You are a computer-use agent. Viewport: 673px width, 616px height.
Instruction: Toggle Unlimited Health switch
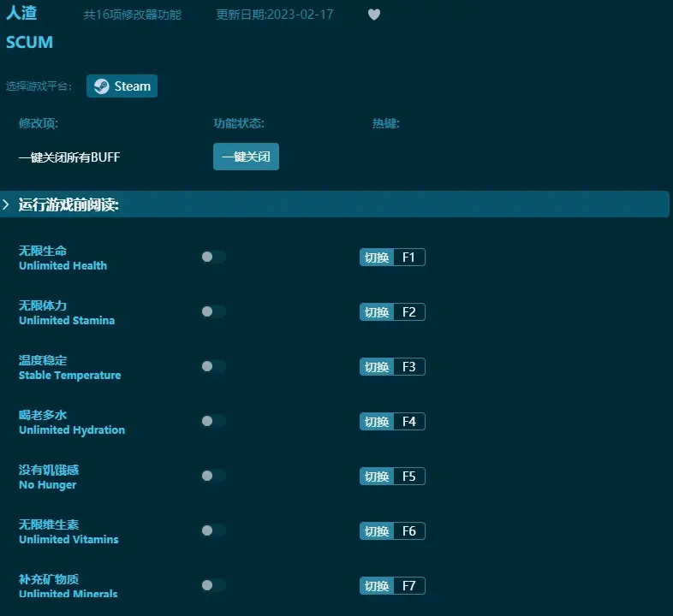213,257
